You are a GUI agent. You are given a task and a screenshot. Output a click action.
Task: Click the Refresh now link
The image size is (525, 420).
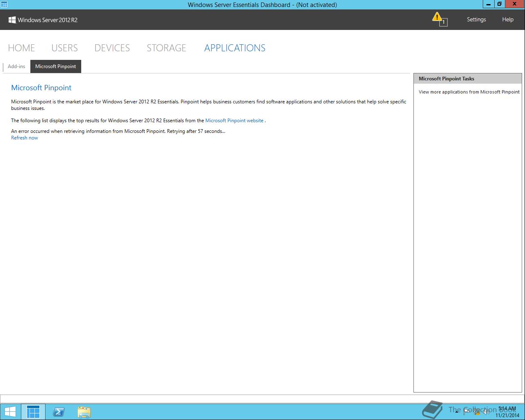(25, 138)
